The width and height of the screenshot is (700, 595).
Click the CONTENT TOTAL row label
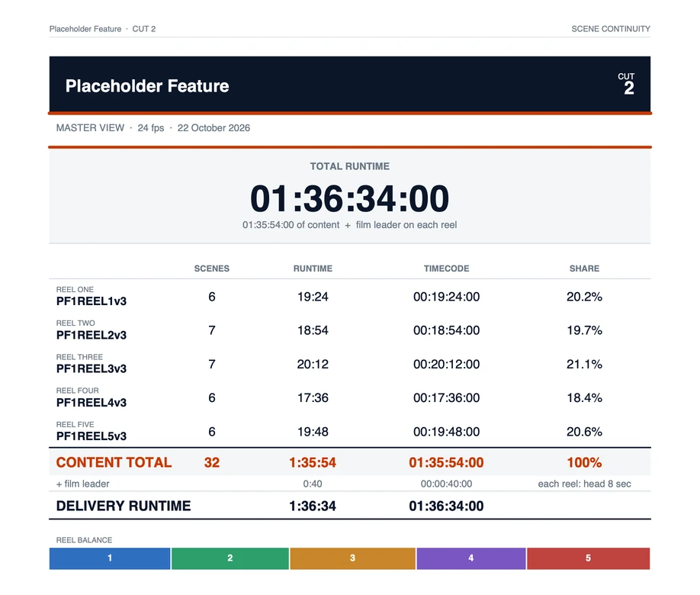point(114,462)
